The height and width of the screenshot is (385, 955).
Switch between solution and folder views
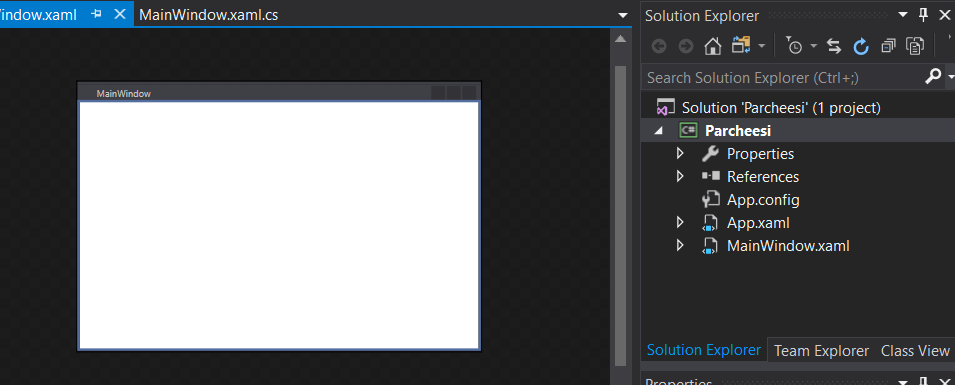[x=741, y=46]
